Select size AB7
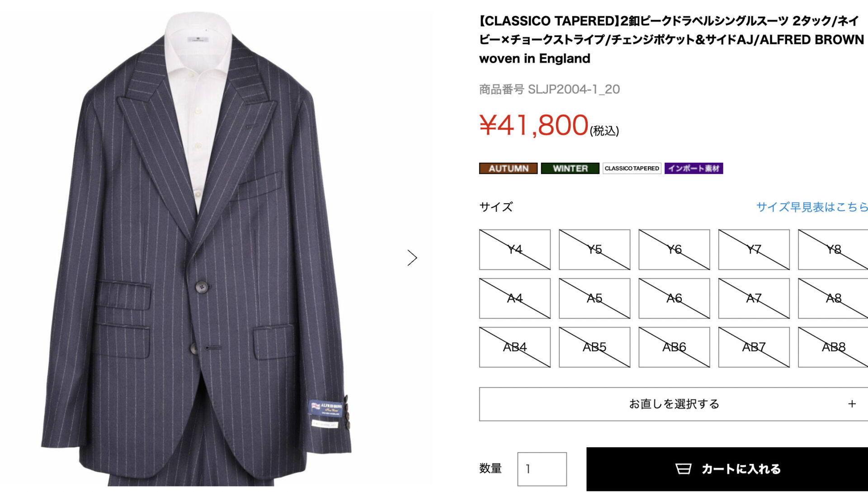This screenshot has height=492, width=868. coord(754,347)
